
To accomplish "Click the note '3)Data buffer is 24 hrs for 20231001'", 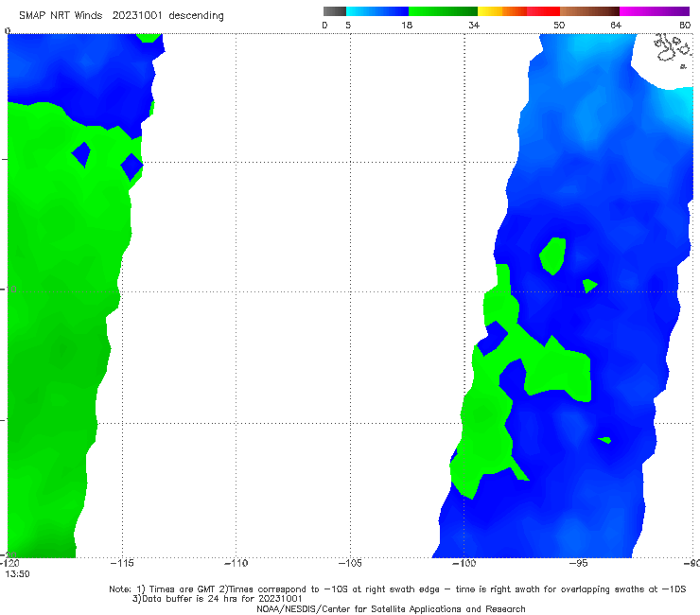I will coord(217,599).
